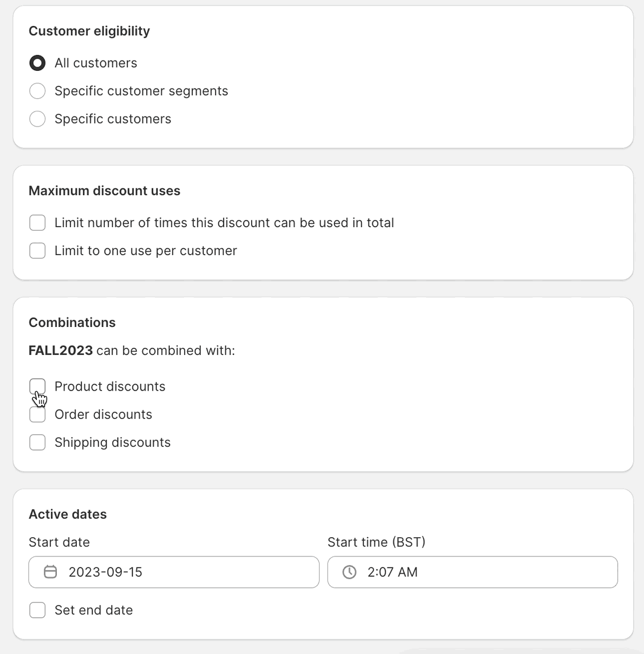
Task: Toggle the Set end date checkbox
Action: (38, 610)
